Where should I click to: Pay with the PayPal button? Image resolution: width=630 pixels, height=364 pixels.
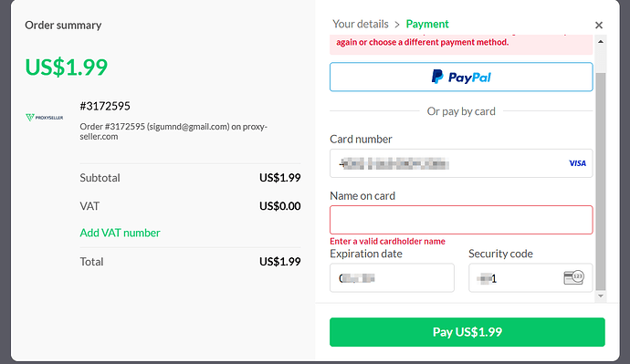461,77
